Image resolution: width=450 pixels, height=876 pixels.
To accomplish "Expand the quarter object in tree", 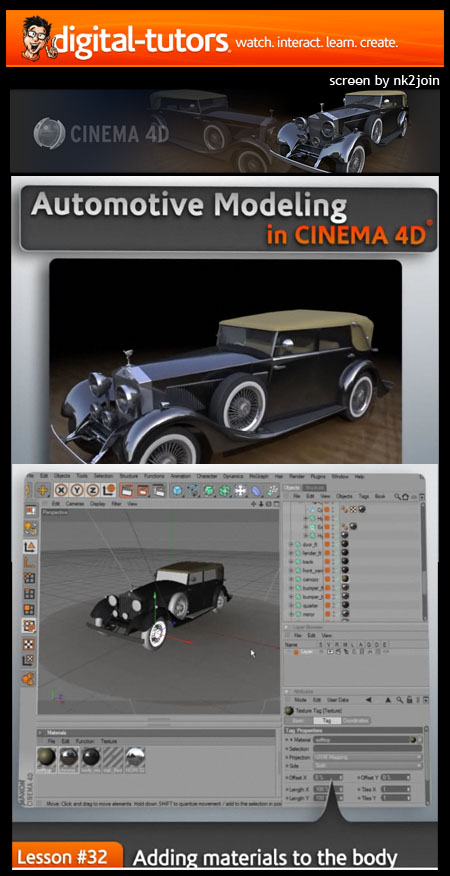I will coord(291,604).
